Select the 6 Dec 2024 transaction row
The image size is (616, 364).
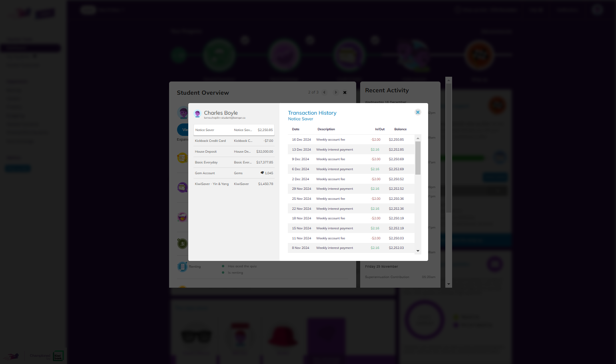(x=351, y=169)
